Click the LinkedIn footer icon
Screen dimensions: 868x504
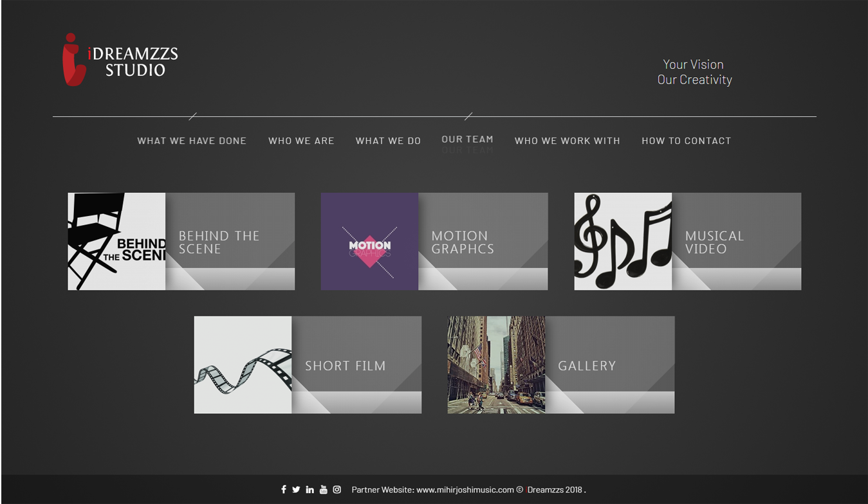click(x=309, y=489)
